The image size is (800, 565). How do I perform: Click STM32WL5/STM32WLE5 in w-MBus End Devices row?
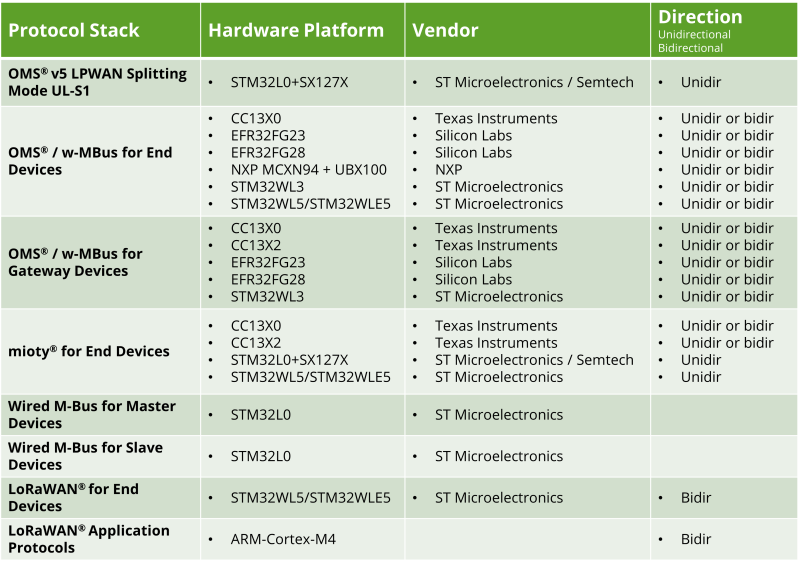point(311,204)
